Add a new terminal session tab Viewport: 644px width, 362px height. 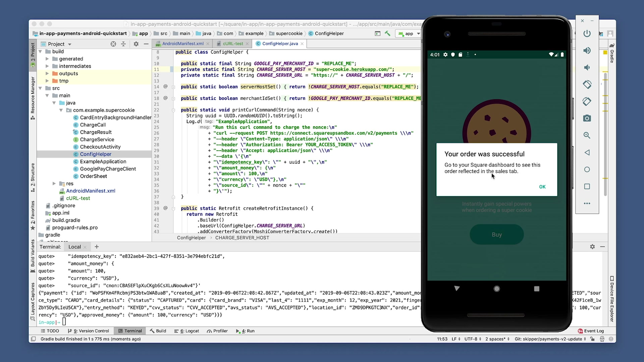(x=97, y=247)
